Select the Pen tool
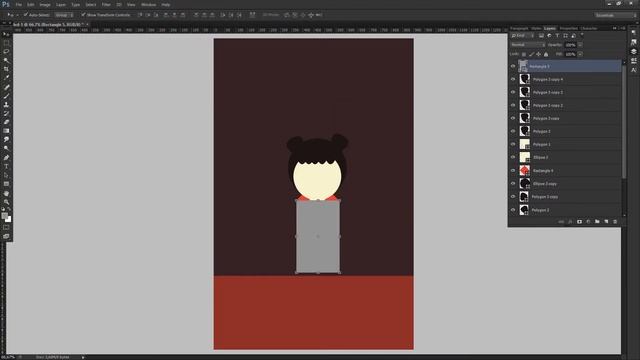Screen dimensions: 640x360 tap(6, 158)
